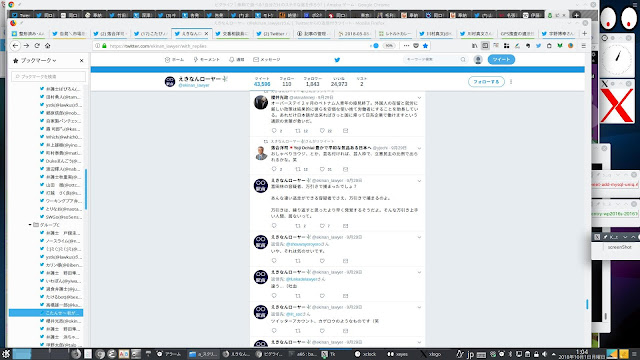This screenshot has width=640, height=360.
Task: Open Messages in Twitter navigation
Action: (x=267, y=60)
